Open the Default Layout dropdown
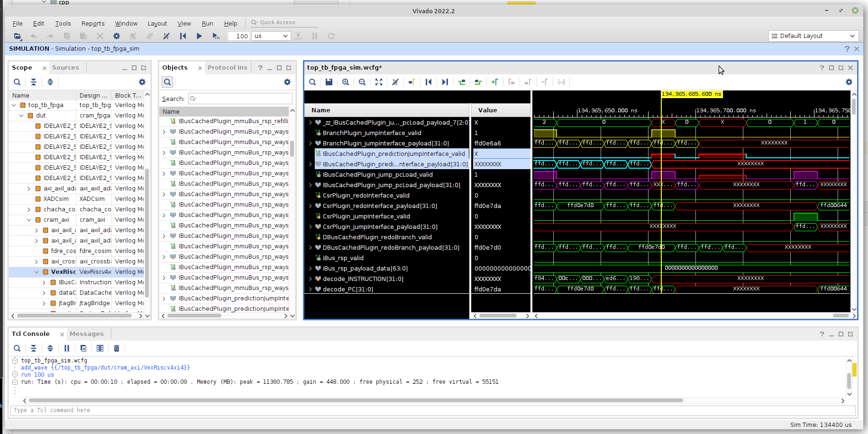 pos(813,36)
